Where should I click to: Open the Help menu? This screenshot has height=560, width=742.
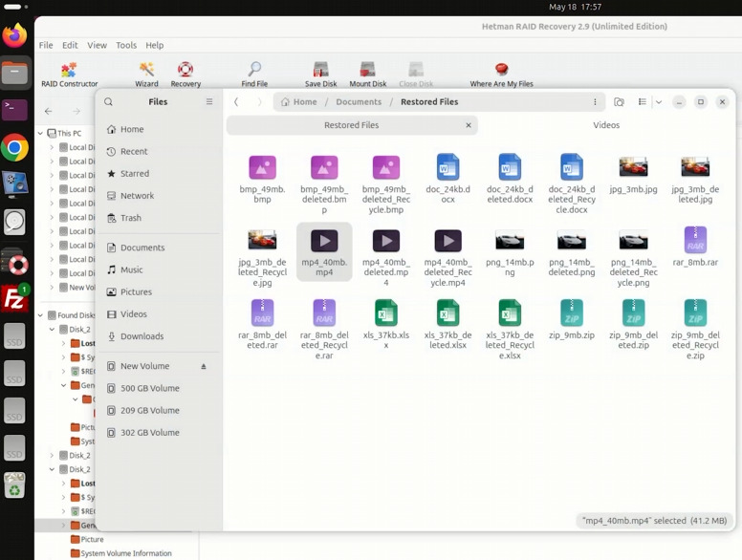(x=154, y=45)
